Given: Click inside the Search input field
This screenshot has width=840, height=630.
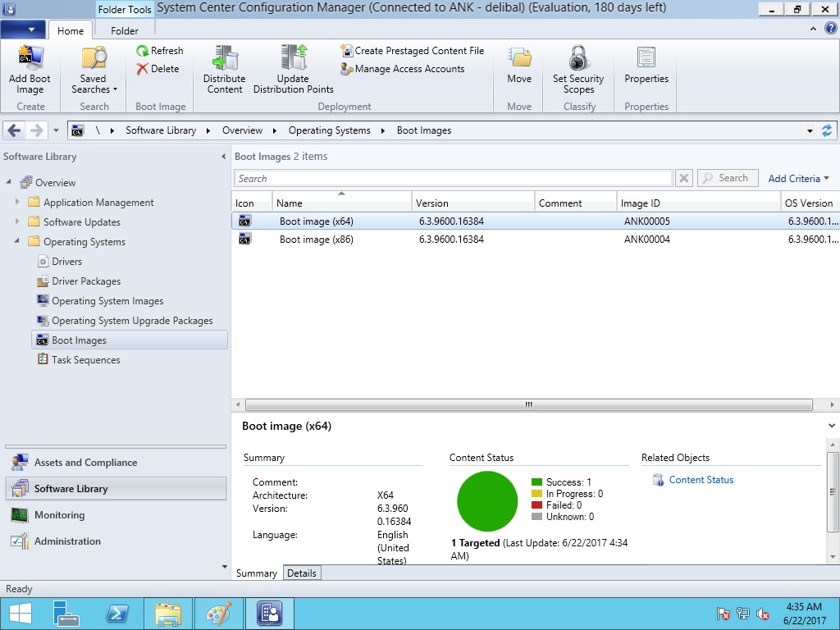Looking at the screenshot, I should [453, 179].
